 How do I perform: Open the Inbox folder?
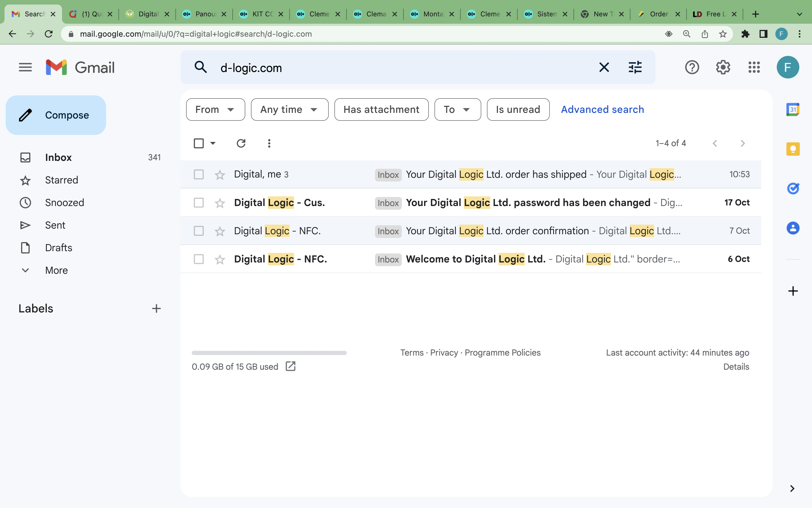[58, 157]
